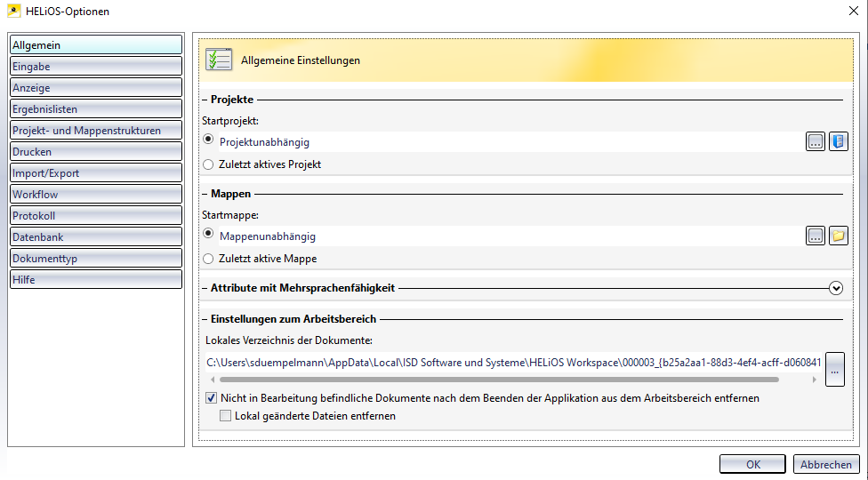Choose Zuletzt aktive Mappe radio option

point(208,259)
